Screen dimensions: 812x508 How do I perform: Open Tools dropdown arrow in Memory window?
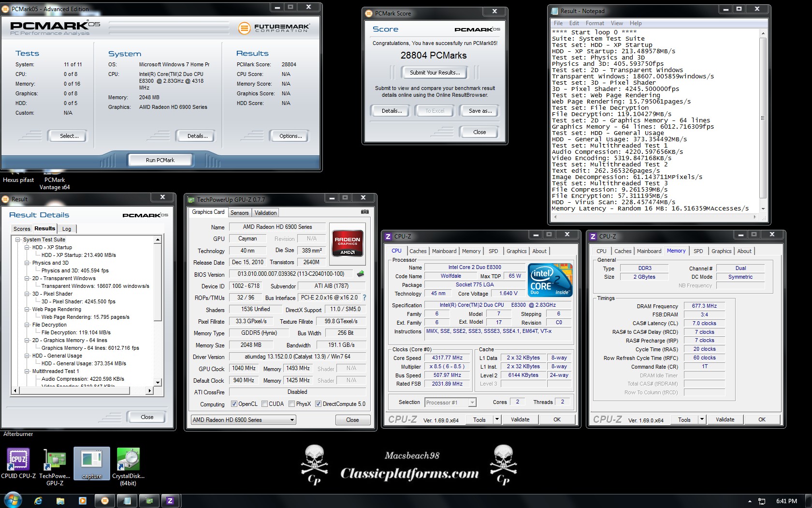click(x=701, y=419)
